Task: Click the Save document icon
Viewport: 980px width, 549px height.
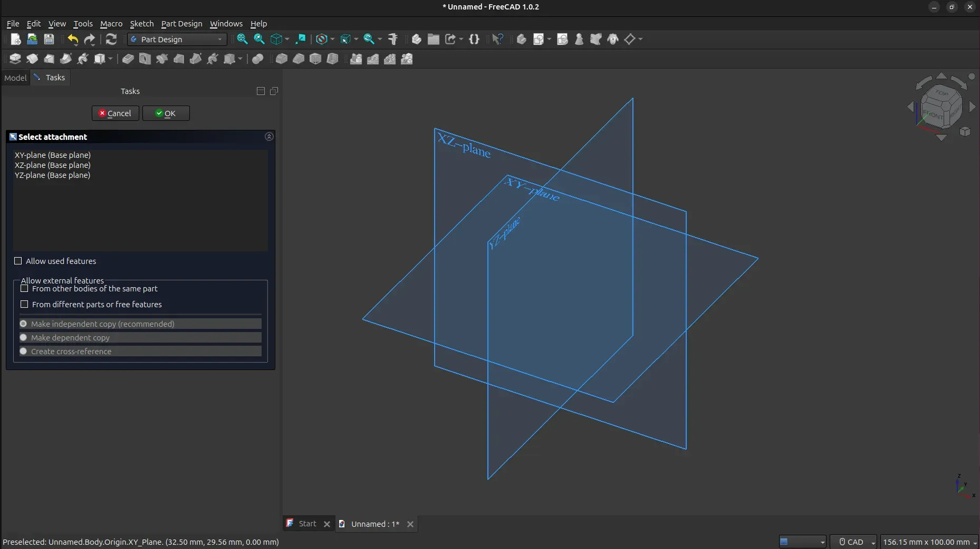Action: pos(49,39)
